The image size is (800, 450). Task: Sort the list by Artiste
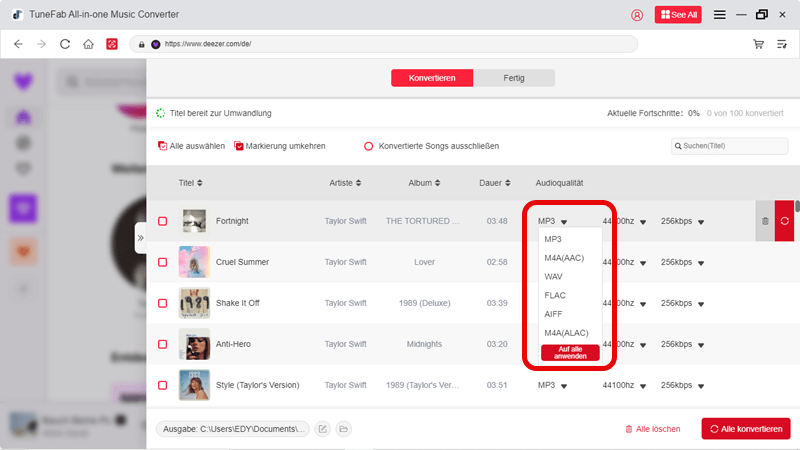pyautogui.click(x=345, y=183)
